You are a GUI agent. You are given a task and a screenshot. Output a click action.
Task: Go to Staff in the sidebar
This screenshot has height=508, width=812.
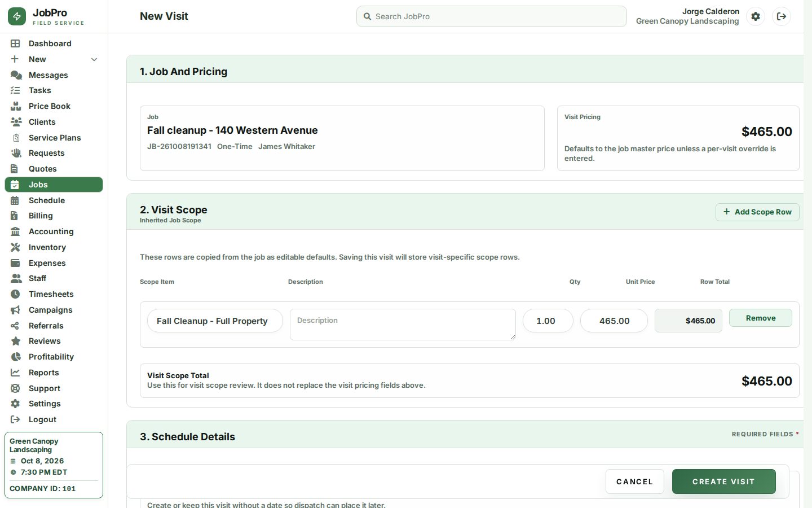54,278
